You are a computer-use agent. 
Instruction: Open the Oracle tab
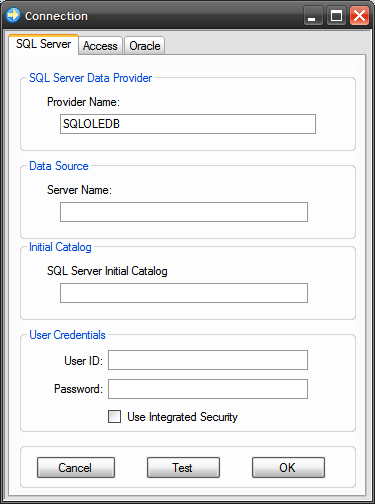tap(145, 46)
